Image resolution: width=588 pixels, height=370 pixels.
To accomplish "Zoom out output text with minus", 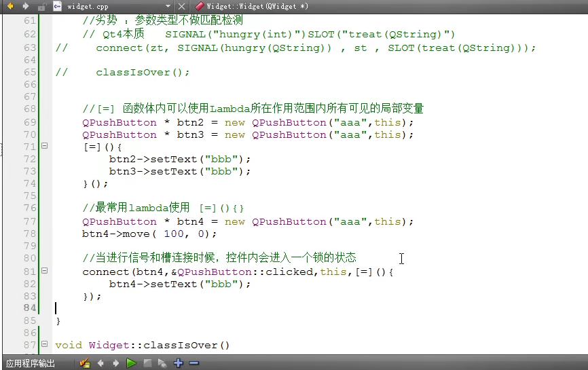I will [194, 363].
